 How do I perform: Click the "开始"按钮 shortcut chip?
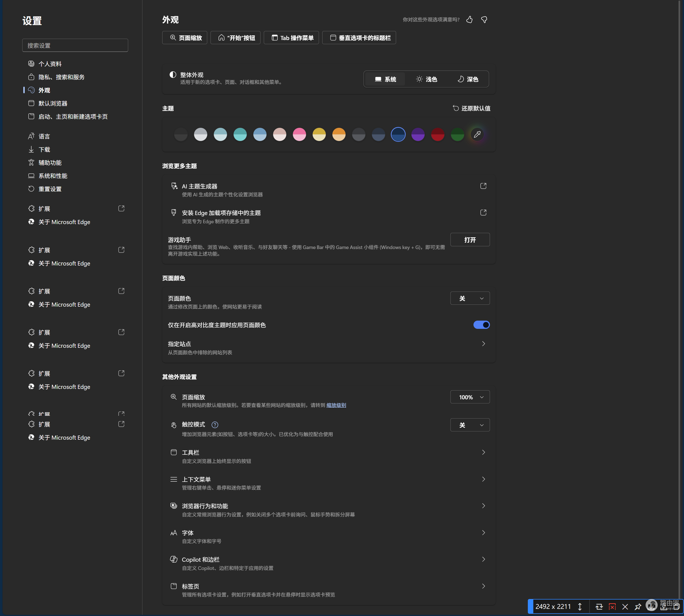coord(236,38)
